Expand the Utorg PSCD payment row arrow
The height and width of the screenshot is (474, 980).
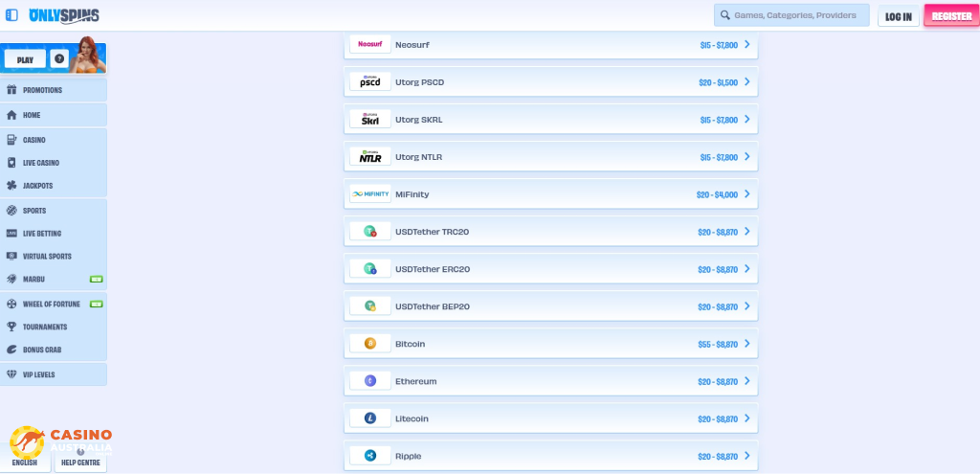[746, 82]
